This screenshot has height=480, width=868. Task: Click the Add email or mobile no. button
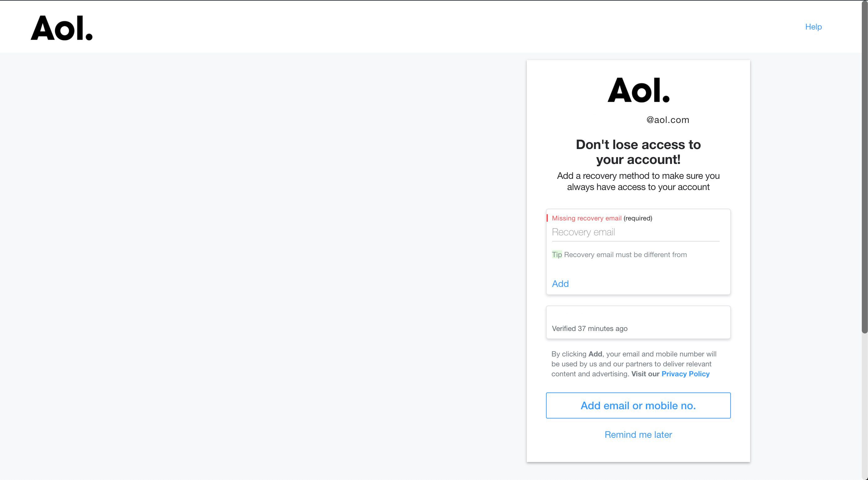click(x=638, y=405)
